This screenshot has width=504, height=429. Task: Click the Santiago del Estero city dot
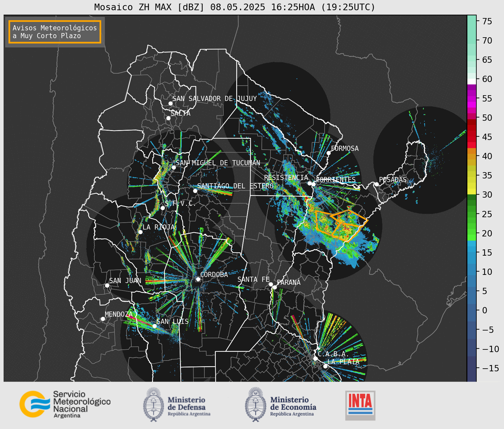195,191
